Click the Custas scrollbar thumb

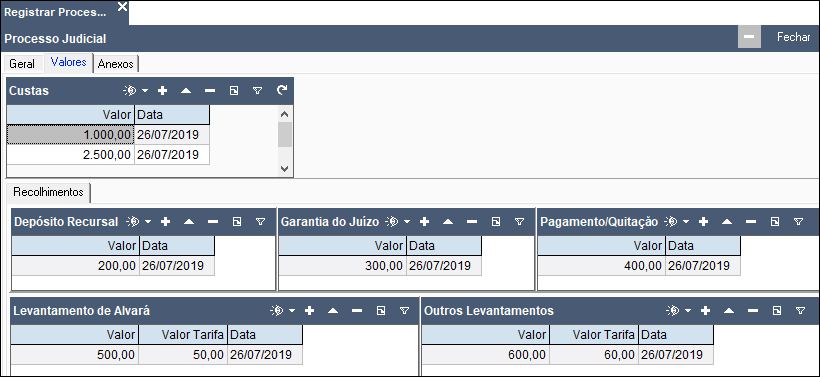tap(284, 135)
